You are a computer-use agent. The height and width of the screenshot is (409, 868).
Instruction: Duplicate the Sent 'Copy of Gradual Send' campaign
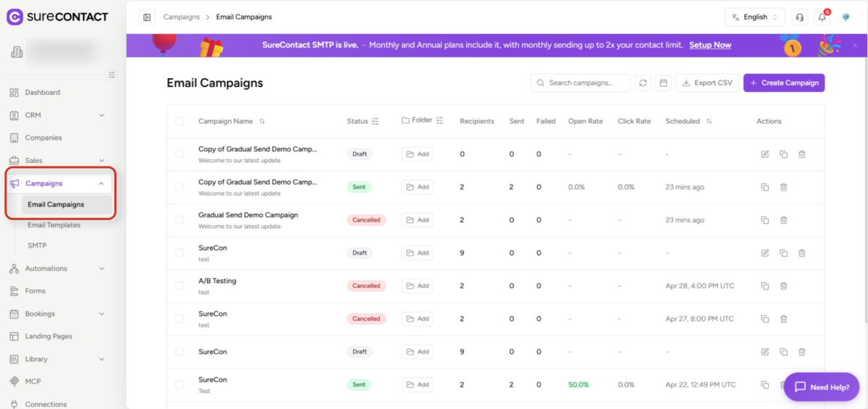coord(765,187)
